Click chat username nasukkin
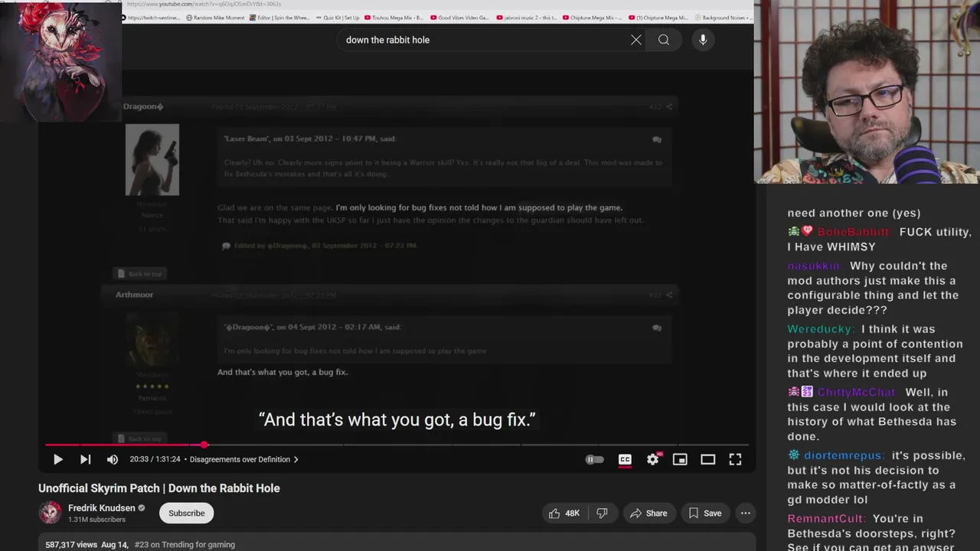 pos(815,266)
